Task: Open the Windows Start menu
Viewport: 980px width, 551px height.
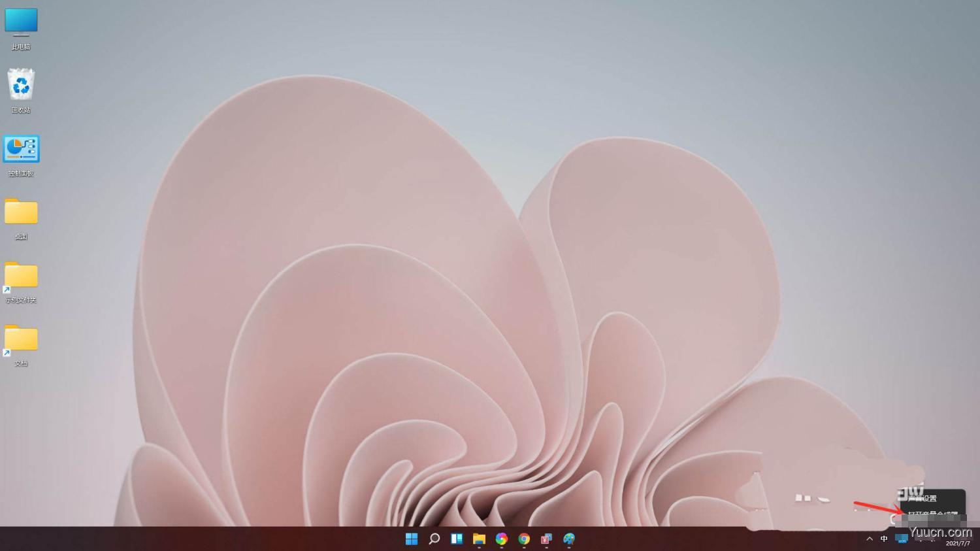Action: tap(412, 539)
